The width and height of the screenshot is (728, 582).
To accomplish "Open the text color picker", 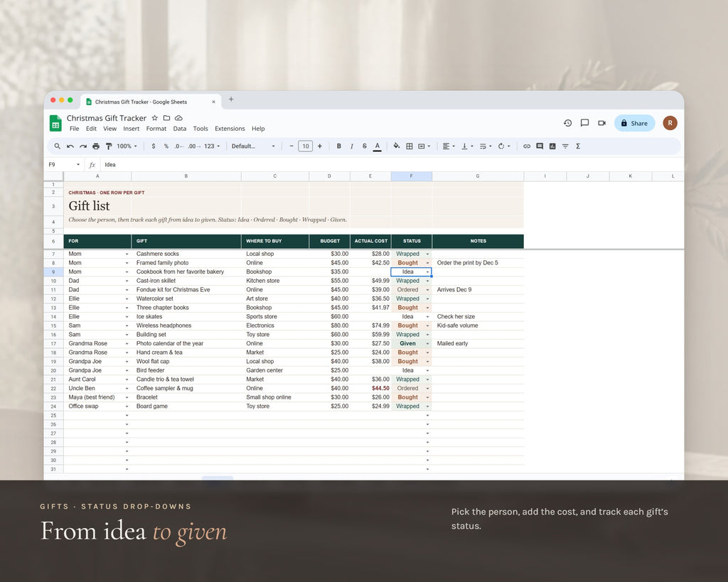I will pyautogui.click(x=378, y=146).
